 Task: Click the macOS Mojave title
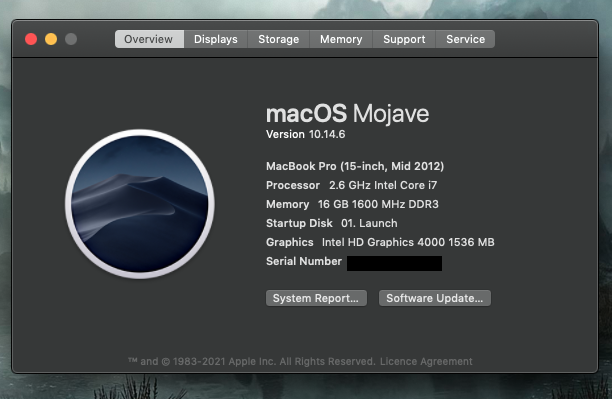(x=347, y=114)
